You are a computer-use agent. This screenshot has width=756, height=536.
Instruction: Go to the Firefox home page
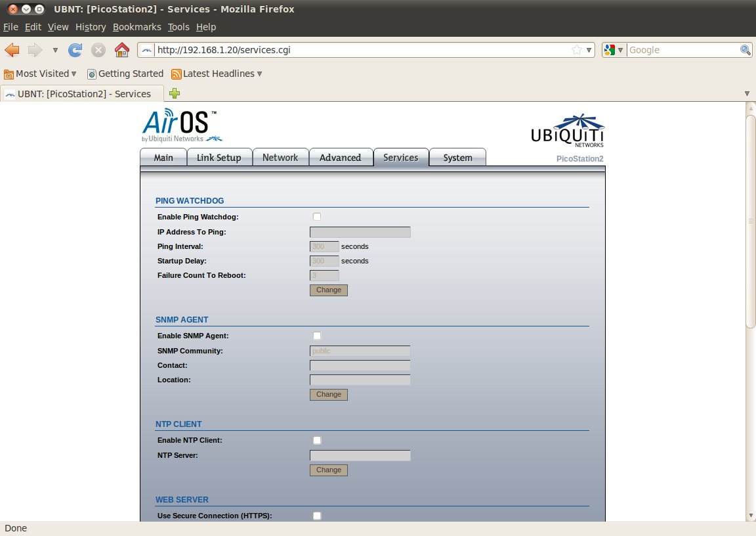122,50
